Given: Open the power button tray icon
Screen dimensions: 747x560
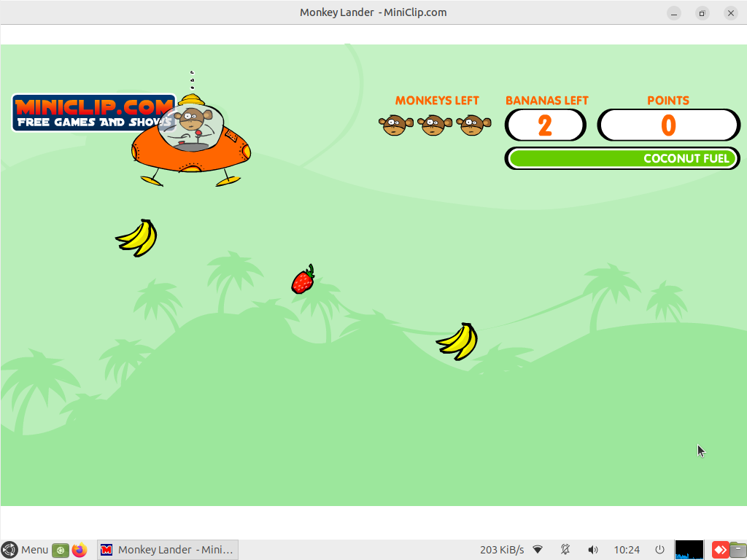Looking at the screenshot, I should pos(659,550).
